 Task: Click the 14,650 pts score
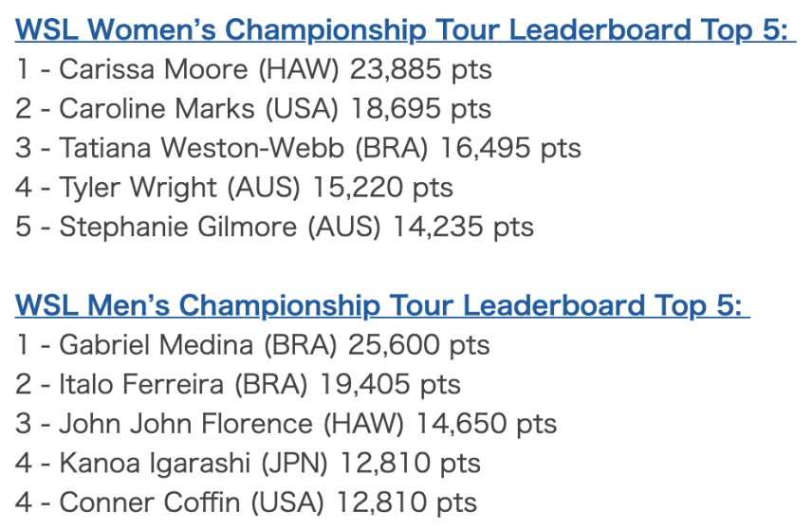(487, 424)
